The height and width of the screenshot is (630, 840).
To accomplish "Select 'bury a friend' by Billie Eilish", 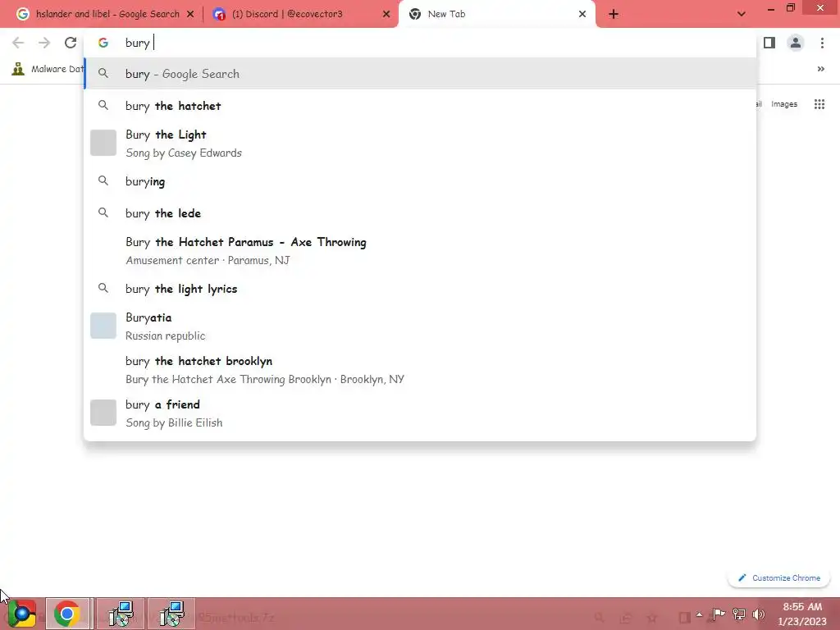I will 420,413.
